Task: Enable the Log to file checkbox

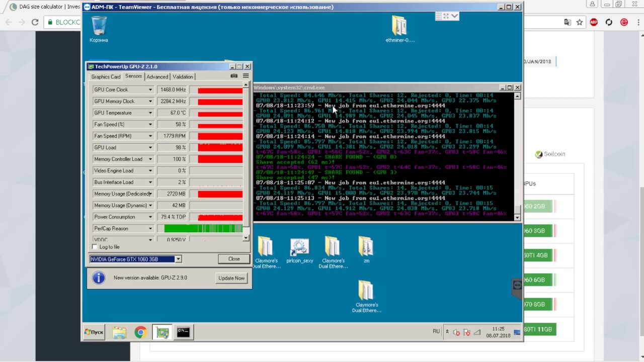Action: [95, 247]
